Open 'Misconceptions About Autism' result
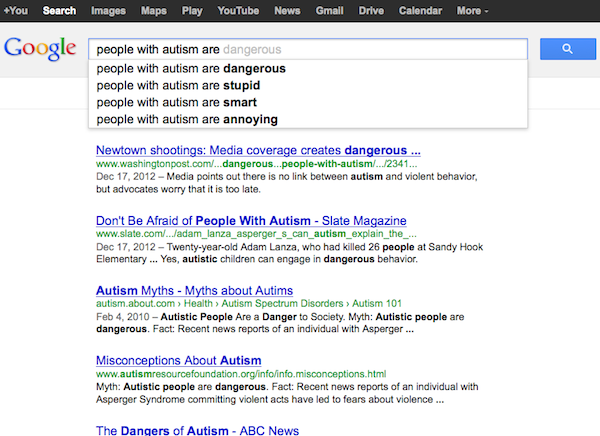The width and height of the screenshot is (600, 436). click(179, 361)
